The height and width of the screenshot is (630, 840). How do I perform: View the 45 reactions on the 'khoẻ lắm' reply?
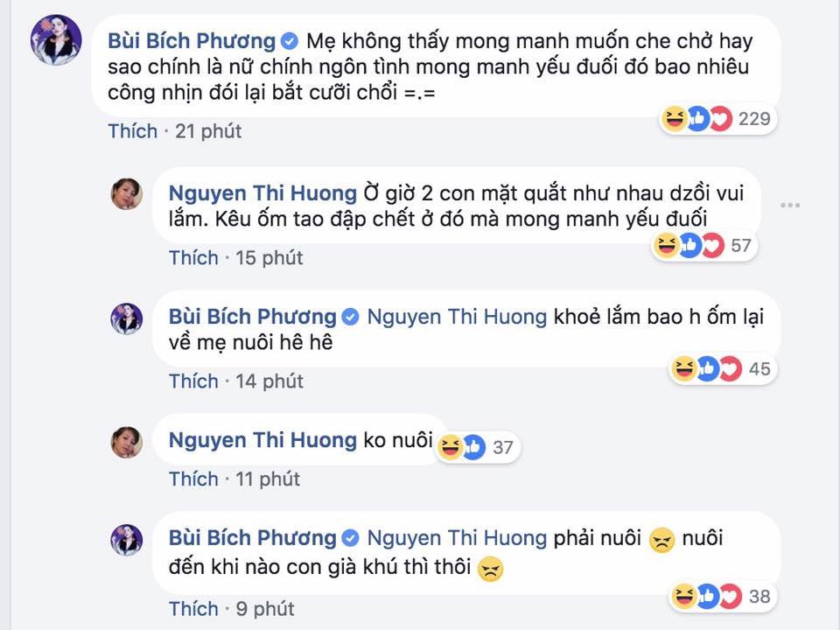pyautogui.click(x=720, y=369)
